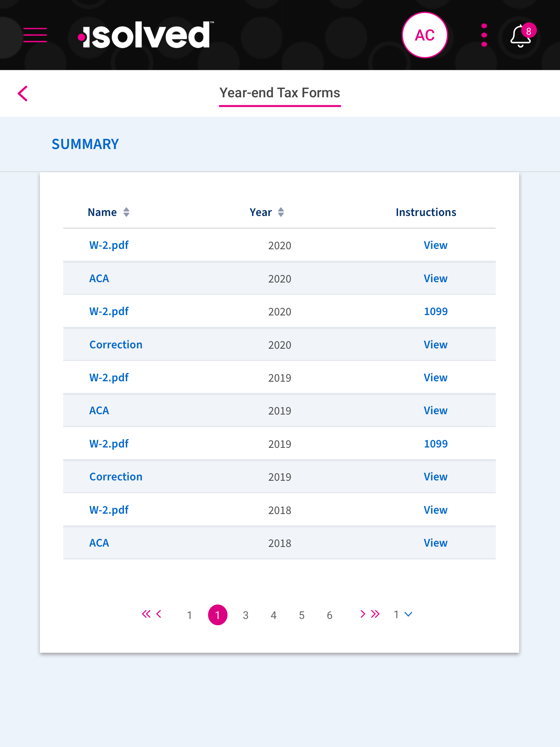Click the isolved logo
The image size is (560, 747).
[x=145, y=35]
